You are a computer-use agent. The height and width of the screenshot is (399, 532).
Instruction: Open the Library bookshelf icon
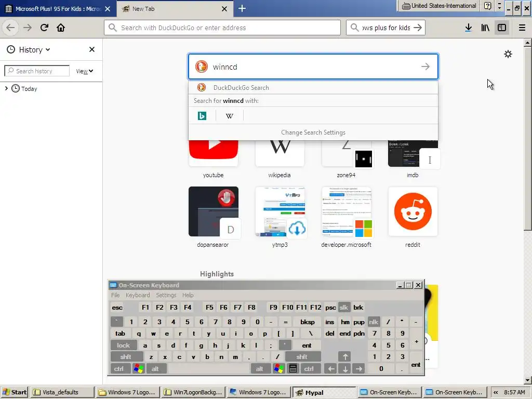pos(485,28)
